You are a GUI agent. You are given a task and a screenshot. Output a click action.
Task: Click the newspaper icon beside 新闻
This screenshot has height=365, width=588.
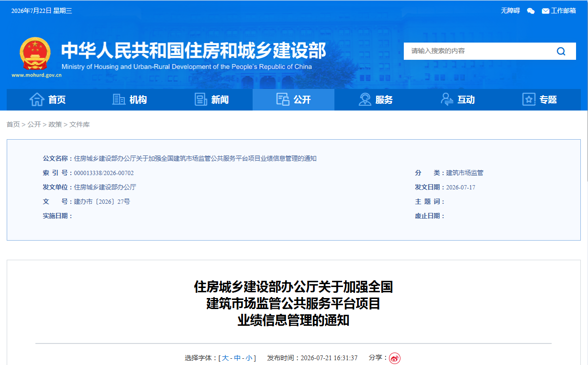pos(201,100)
